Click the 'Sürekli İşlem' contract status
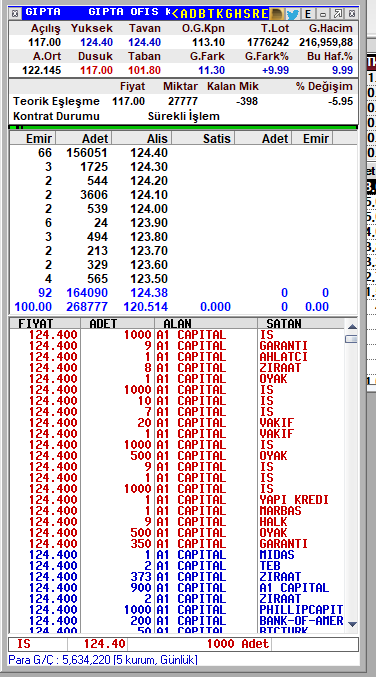This screenshot has width=376, height=677. click(183, 116)
